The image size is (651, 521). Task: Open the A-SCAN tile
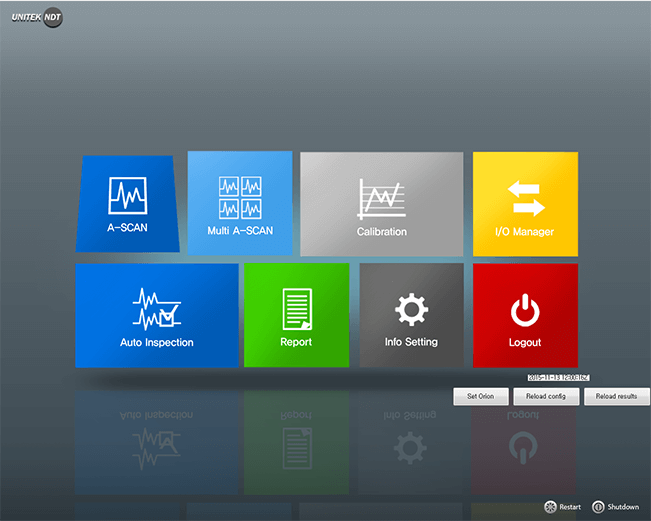pyautogui.click(x=127, y=204)
